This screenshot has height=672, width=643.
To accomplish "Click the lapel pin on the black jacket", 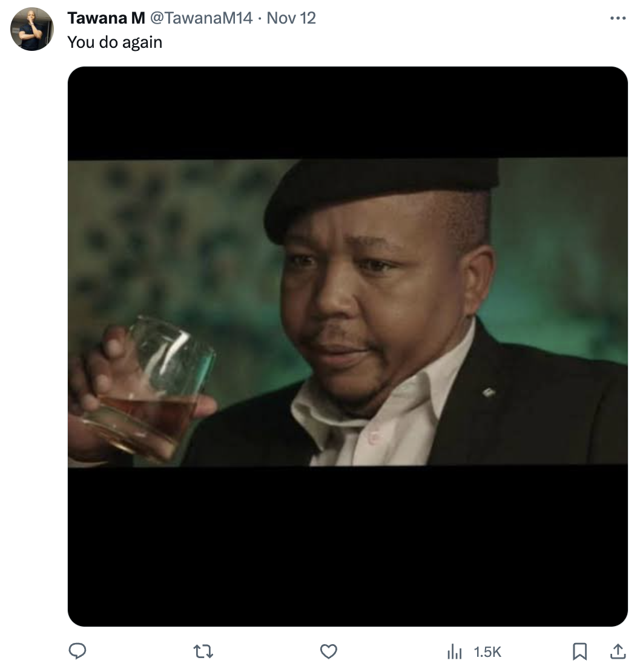I will pos(488,391).
